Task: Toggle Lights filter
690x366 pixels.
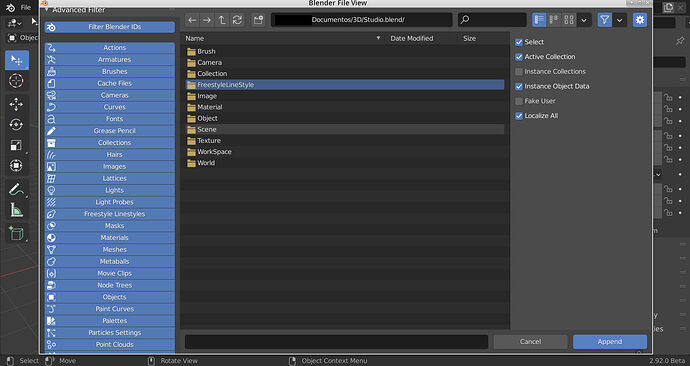Action: coord(110,190)
